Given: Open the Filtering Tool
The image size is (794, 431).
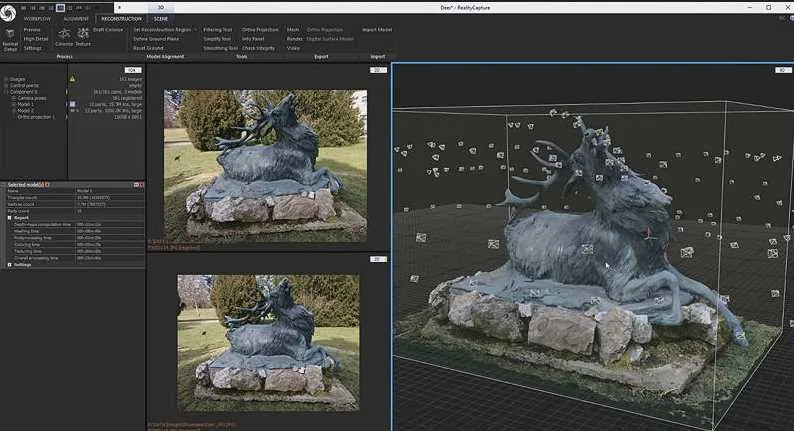Looking at the screenshot, I should click(x=217, y=30).
